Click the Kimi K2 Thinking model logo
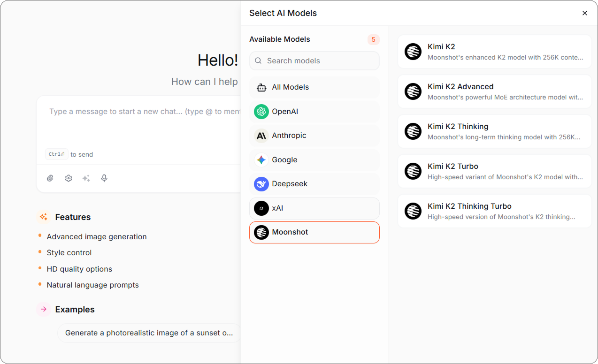Screen dimensions: 598x364 (413, 131)
